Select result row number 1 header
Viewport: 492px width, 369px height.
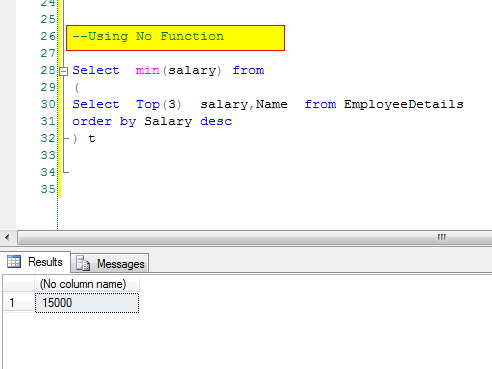click(19, 303)
